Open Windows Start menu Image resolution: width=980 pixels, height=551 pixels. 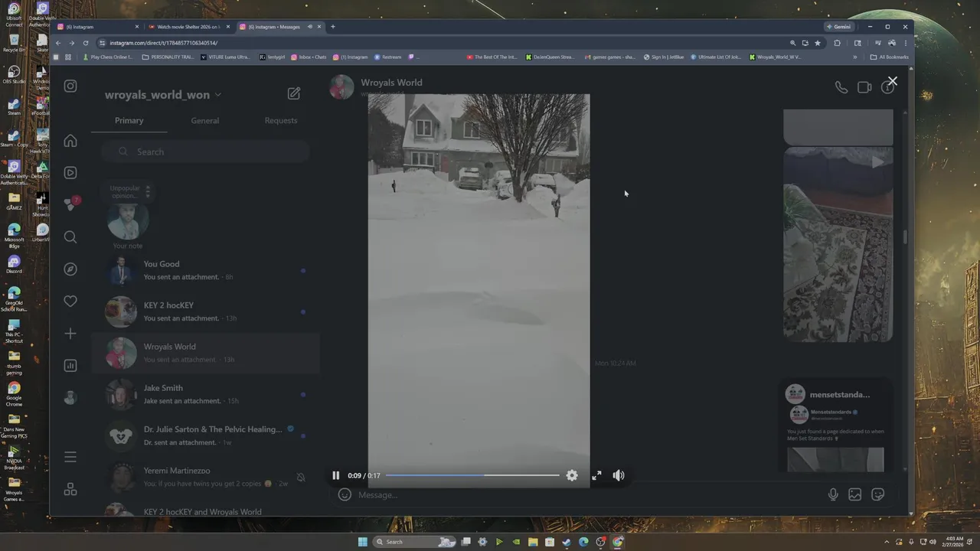362,542
